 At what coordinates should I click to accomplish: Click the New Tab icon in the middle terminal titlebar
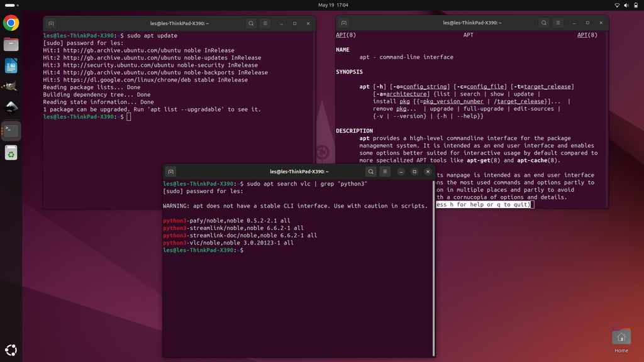coord(170,170)
